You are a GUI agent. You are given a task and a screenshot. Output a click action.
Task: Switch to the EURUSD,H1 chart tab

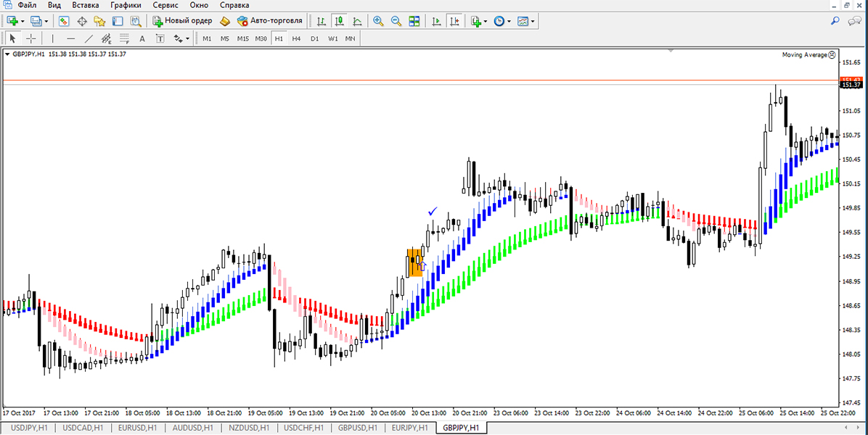coord(138,428)
